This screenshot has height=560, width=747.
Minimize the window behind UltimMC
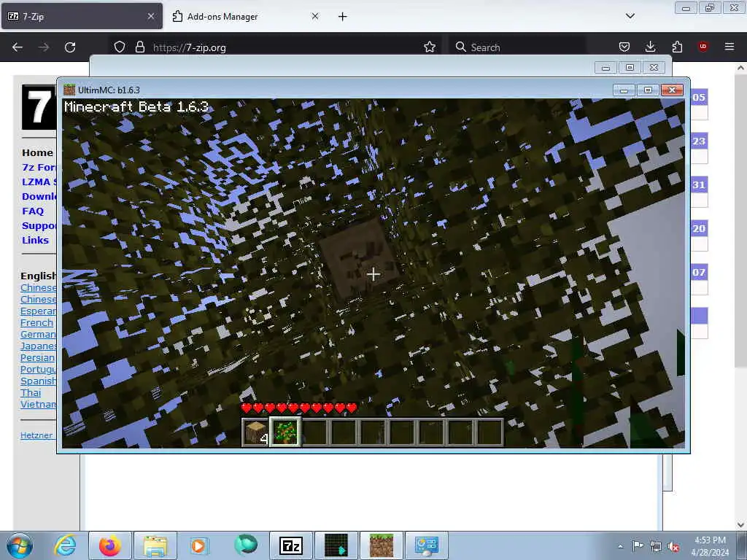point(605,68)
